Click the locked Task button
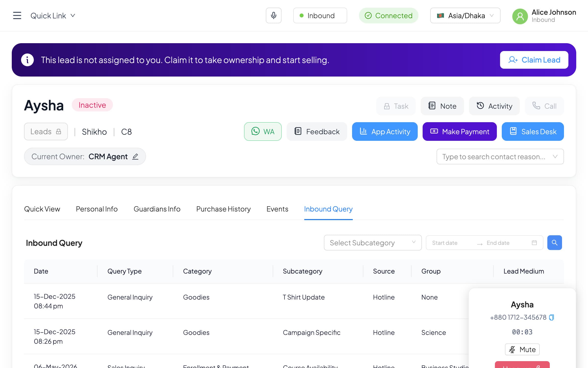The width and height of the screenshot is (588, 368). click(396, 106)
